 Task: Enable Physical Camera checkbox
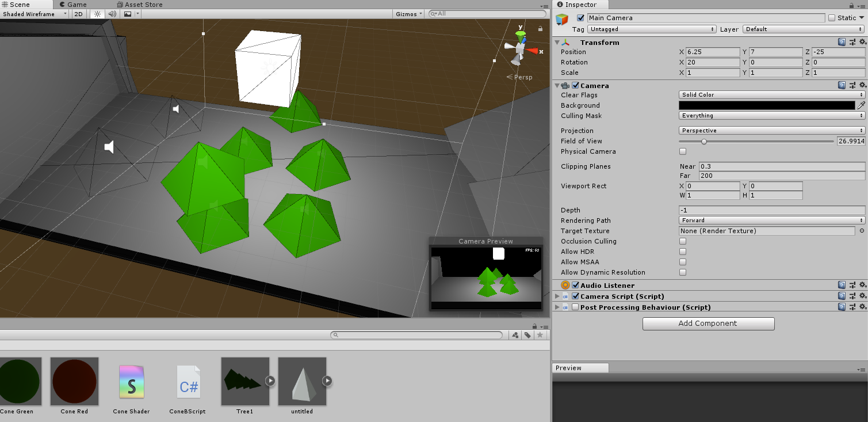click(683, 151)
